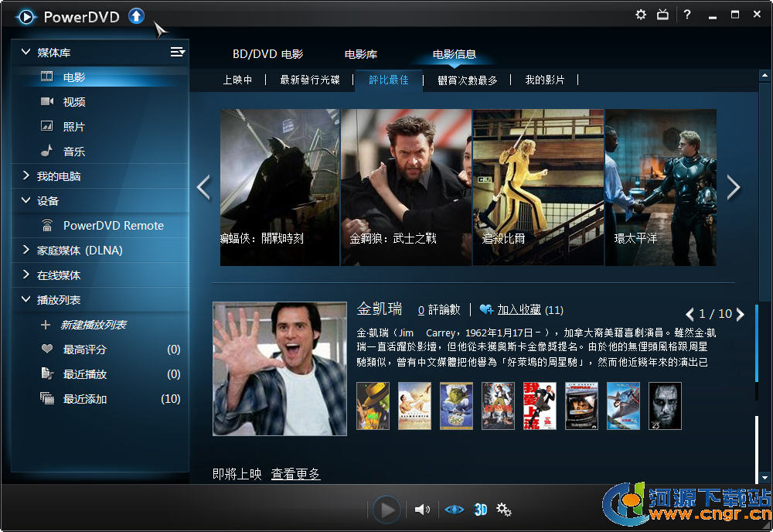Toggle TrueTheater eye enhancement icon
This screenshot has width=773, height=532.
(454, 510)
